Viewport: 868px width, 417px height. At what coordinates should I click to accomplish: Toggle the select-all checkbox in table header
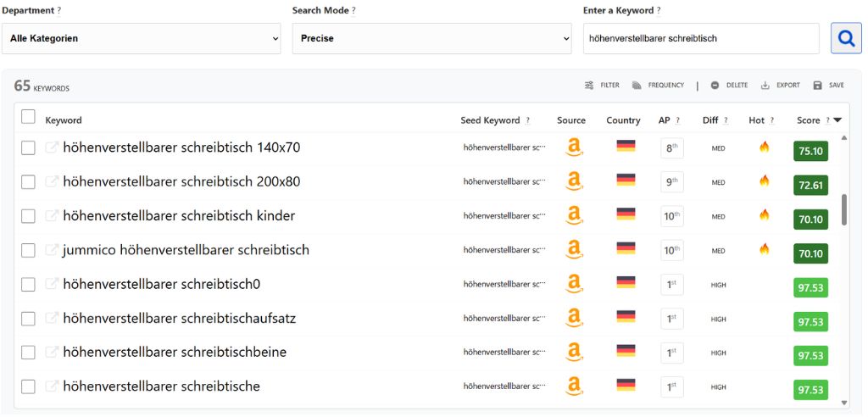coord(28,117)
